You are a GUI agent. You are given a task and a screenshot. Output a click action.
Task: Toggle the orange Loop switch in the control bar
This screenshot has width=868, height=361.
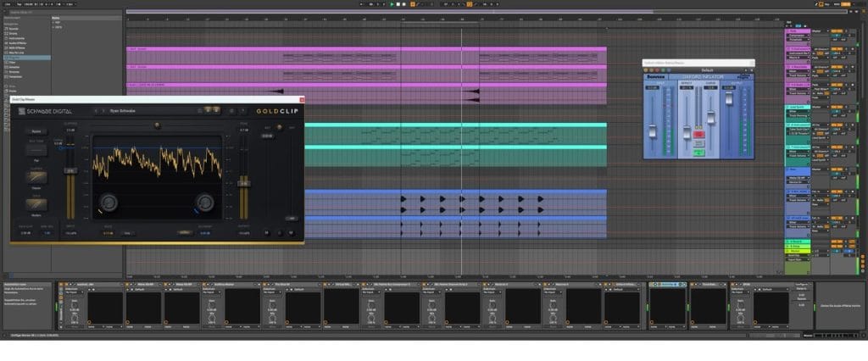pyautogui.click(x=470, y=4)
